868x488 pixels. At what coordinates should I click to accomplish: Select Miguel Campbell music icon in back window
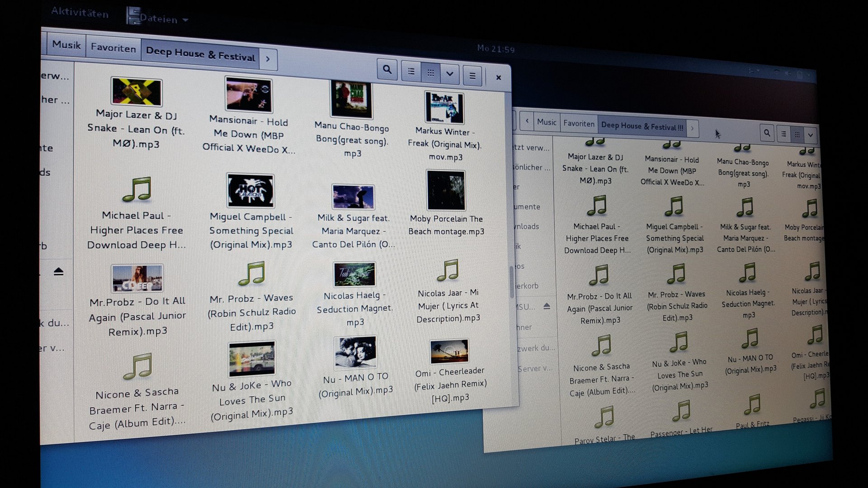[674, 206]
